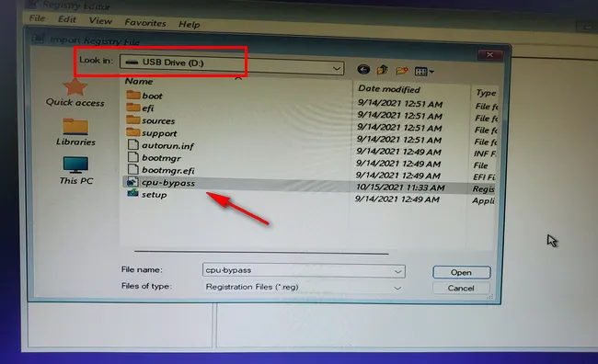Click the 'cpu-bypass' file name text
The height and width of the screenshot is (364, 598).
coord(168,183)
